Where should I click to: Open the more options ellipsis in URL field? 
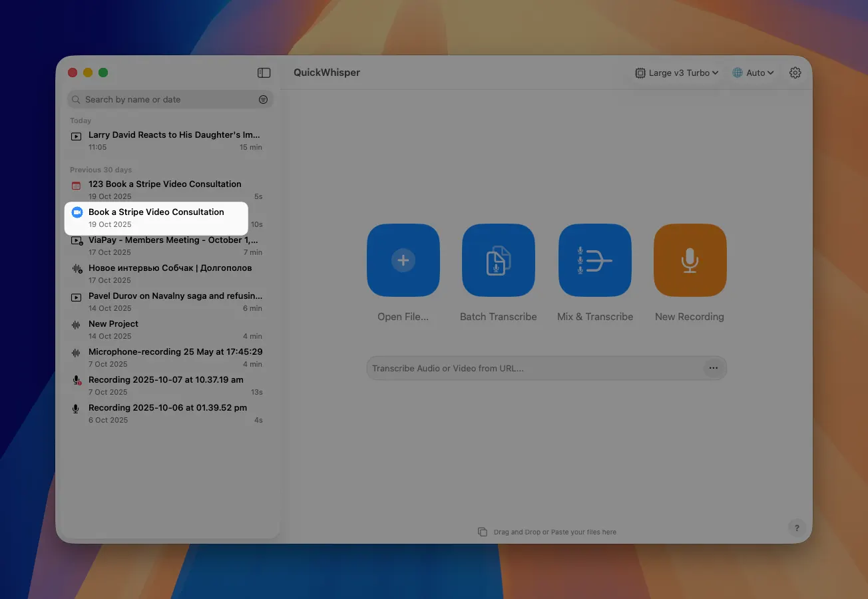point(714,368)
